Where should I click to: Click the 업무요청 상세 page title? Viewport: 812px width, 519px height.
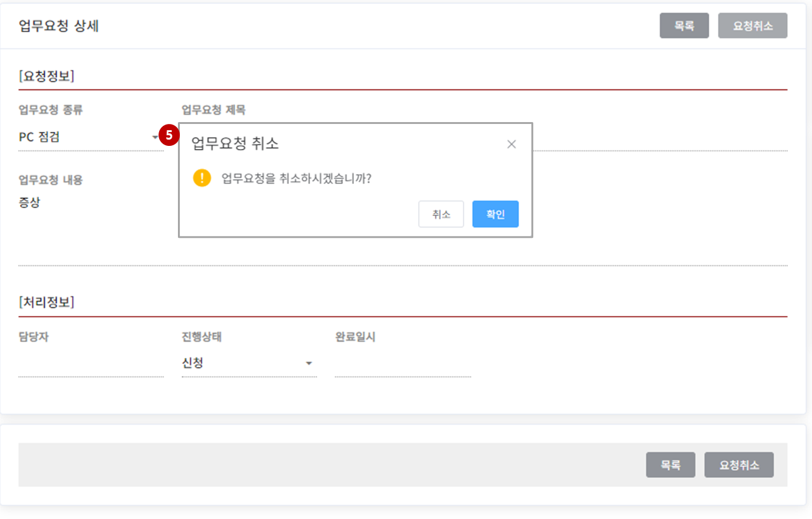click(x=59, y=26)
